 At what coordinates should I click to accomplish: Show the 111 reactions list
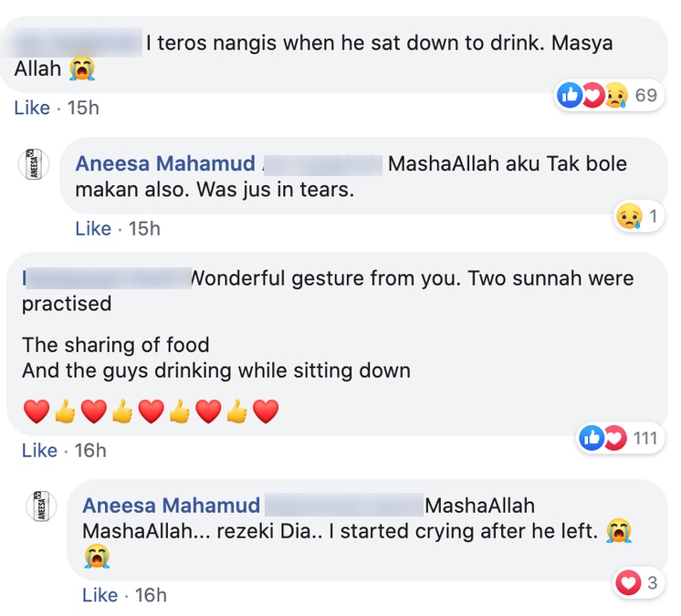(645, 438)
